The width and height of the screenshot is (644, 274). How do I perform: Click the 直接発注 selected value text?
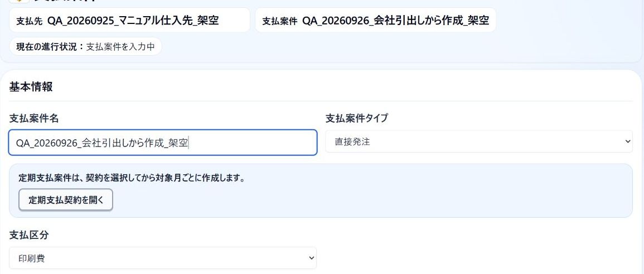[x=352, y=142]
